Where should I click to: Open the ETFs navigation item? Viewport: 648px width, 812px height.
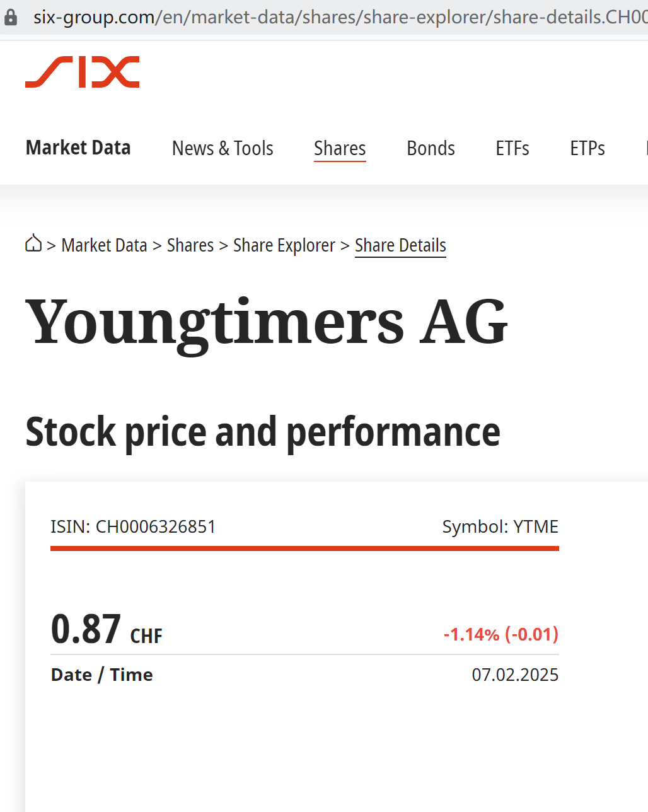(512, 148)
